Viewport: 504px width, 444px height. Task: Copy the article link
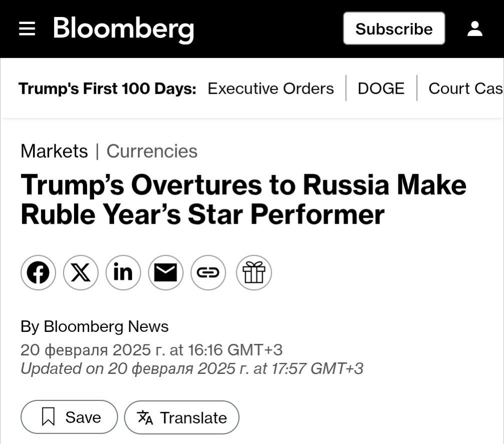[208, 273]
